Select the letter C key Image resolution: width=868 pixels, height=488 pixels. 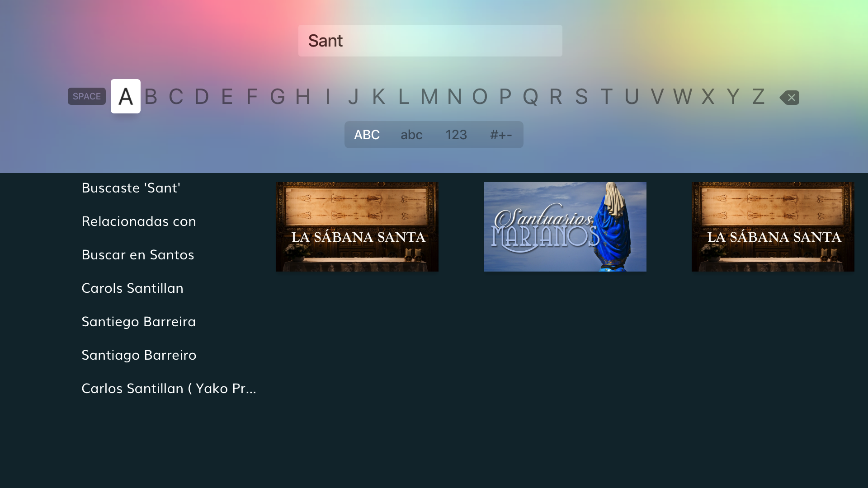coord(176,96)
